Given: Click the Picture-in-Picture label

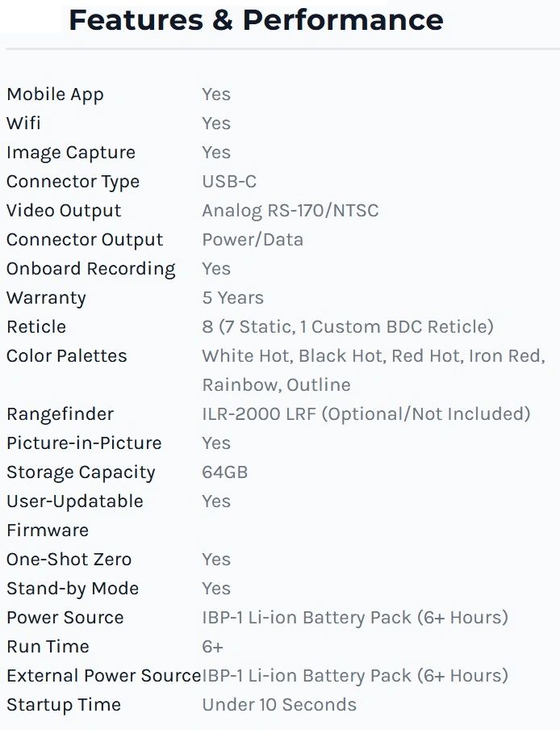Looking at the screenshot, I should point(84,443).
